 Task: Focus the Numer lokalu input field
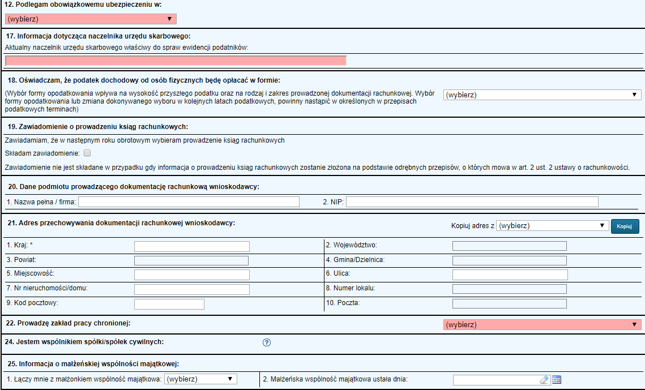509,289
